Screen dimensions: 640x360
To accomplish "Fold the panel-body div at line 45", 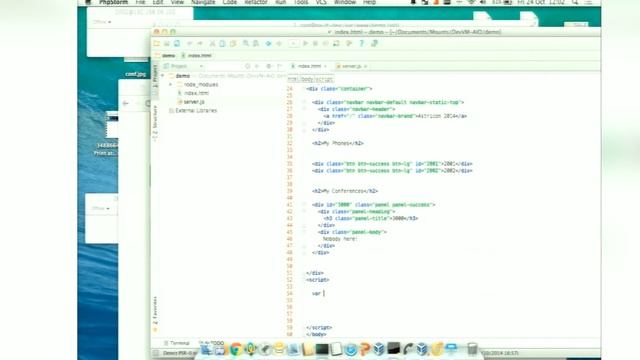I will pos(304,232).
